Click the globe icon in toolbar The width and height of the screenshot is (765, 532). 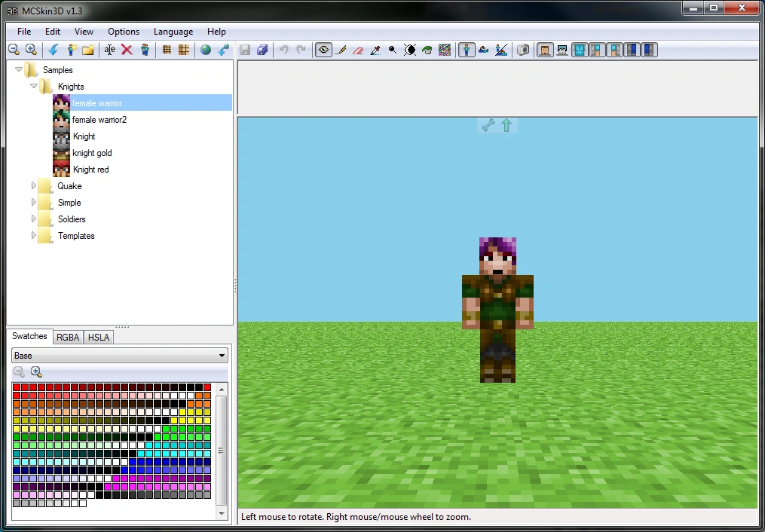pos(206,50)
